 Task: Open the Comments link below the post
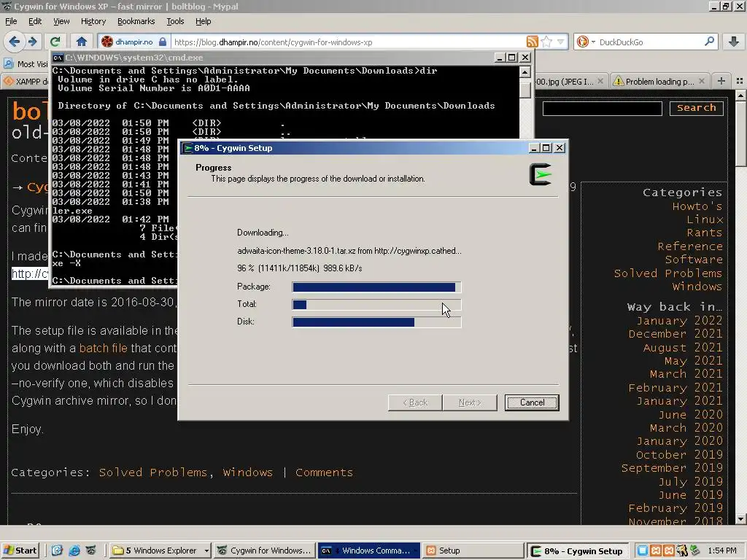(324, 472)
